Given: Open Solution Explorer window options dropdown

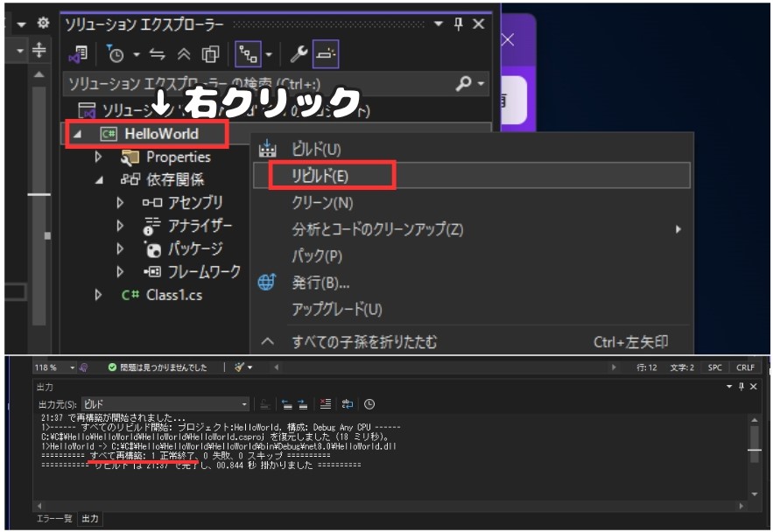Looking at the screenshot, I should click(438, 24).
